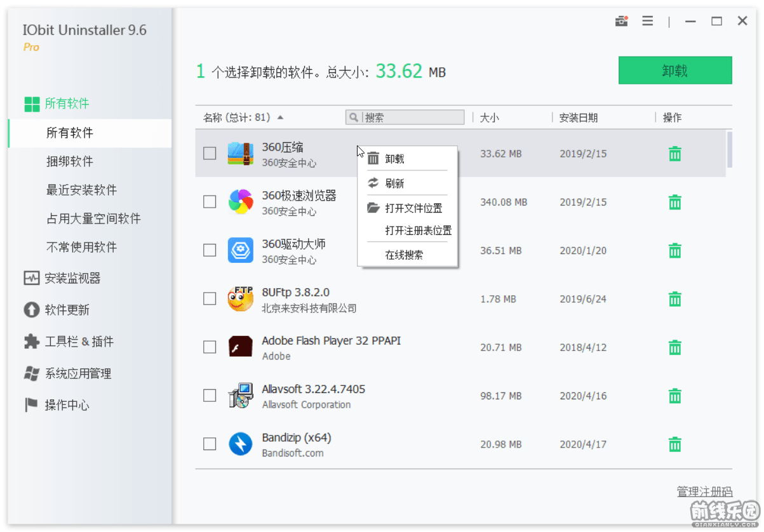Click the 所有软件 green grid icon
This screenshot has height=532, width=764.
32,104
